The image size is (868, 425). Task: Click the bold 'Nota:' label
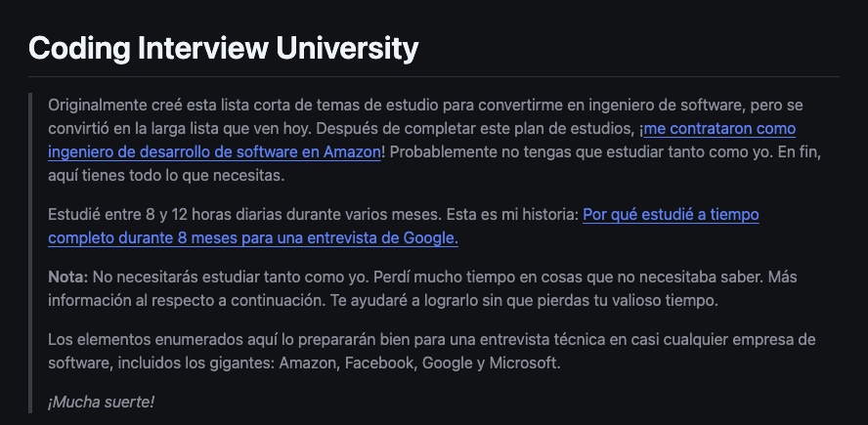pyautogui.click(x=68, y=276)
